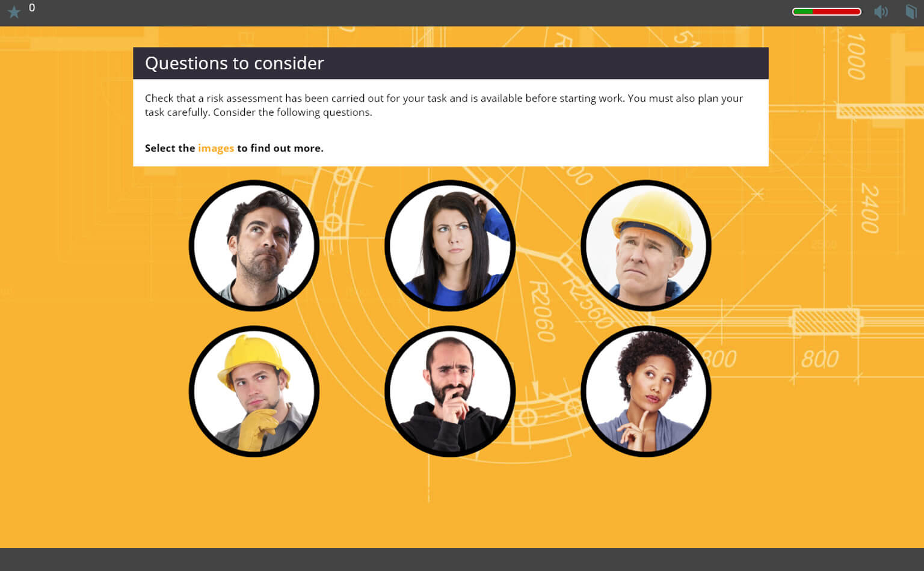The image size is (924, 571).
Task: Click the red portion of progress bar
Action: tap(836, 11)
